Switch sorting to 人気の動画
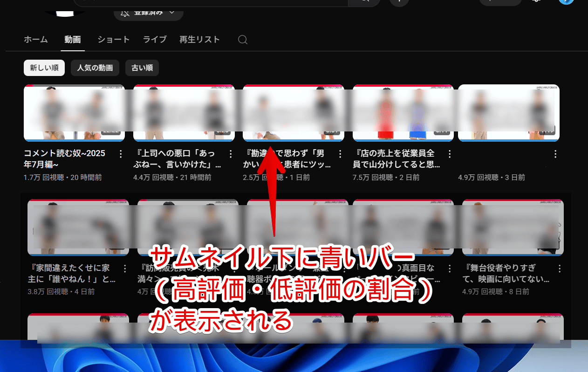 point(95,68)
